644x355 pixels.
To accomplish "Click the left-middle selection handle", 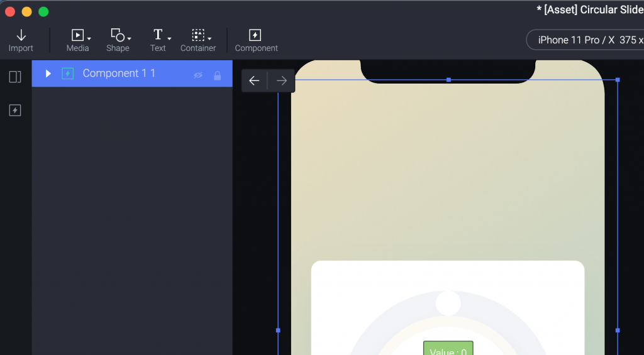I will click(x=278, y=330).
